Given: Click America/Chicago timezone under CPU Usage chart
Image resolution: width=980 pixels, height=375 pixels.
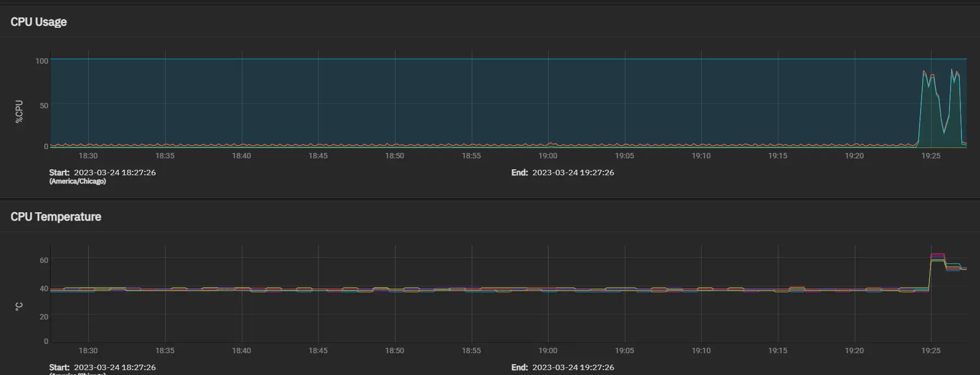Looking at the screenshot, I should [x=77, y=181].
